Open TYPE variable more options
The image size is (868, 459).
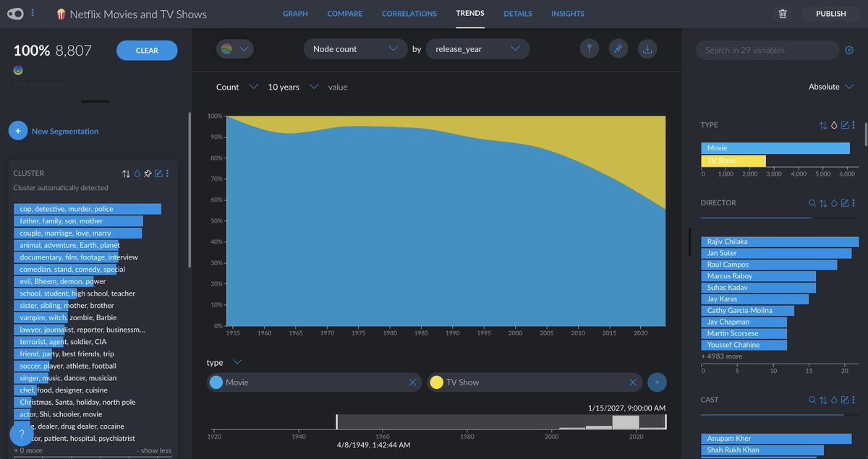854,125
